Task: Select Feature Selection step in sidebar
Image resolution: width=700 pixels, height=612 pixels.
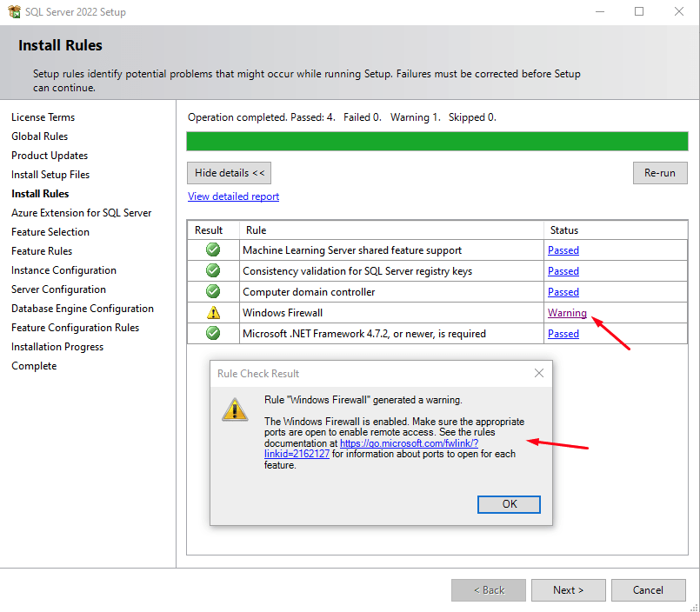Action: click(x=50, y=232)
